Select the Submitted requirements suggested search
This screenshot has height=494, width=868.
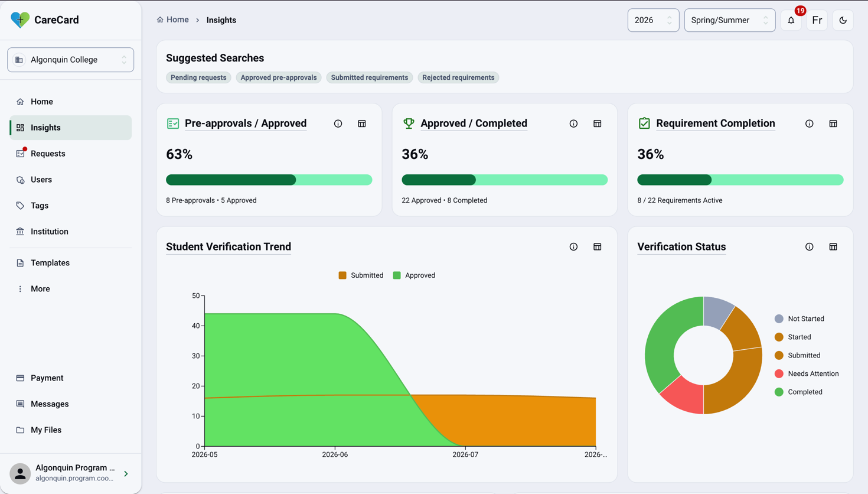370,77
